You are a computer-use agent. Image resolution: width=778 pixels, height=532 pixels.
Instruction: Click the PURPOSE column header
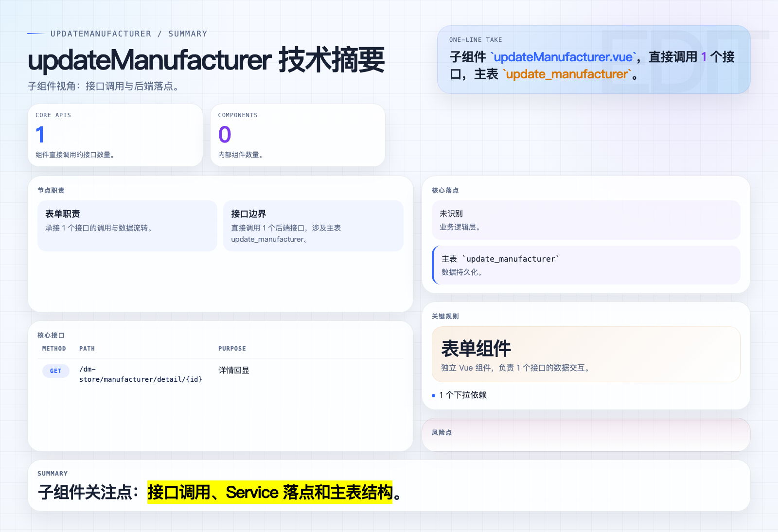[x=232, y=349]
